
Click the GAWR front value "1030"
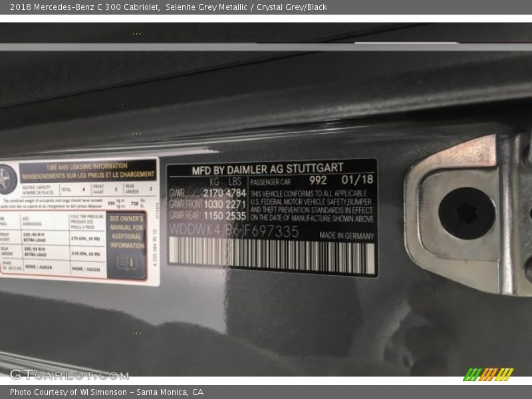point(213,204)
